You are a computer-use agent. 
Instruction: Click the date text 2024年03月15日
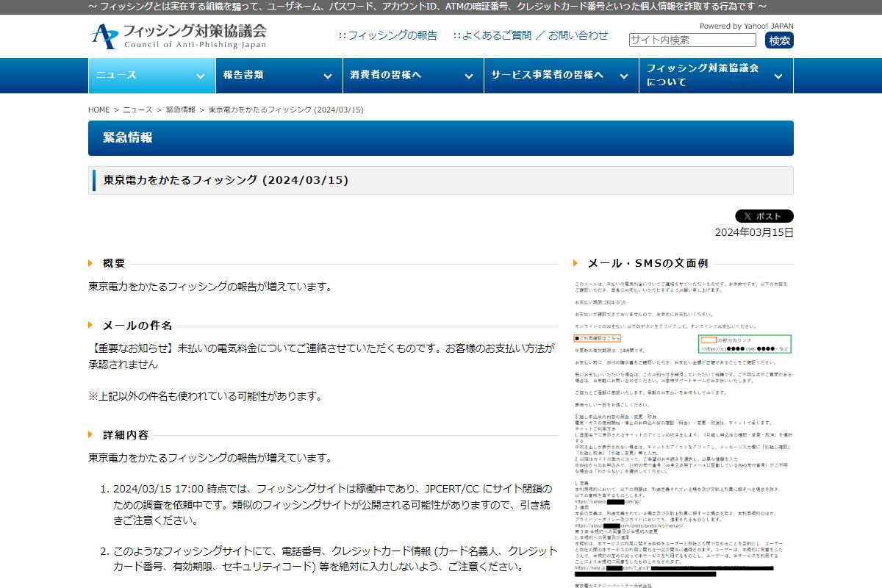754,232
